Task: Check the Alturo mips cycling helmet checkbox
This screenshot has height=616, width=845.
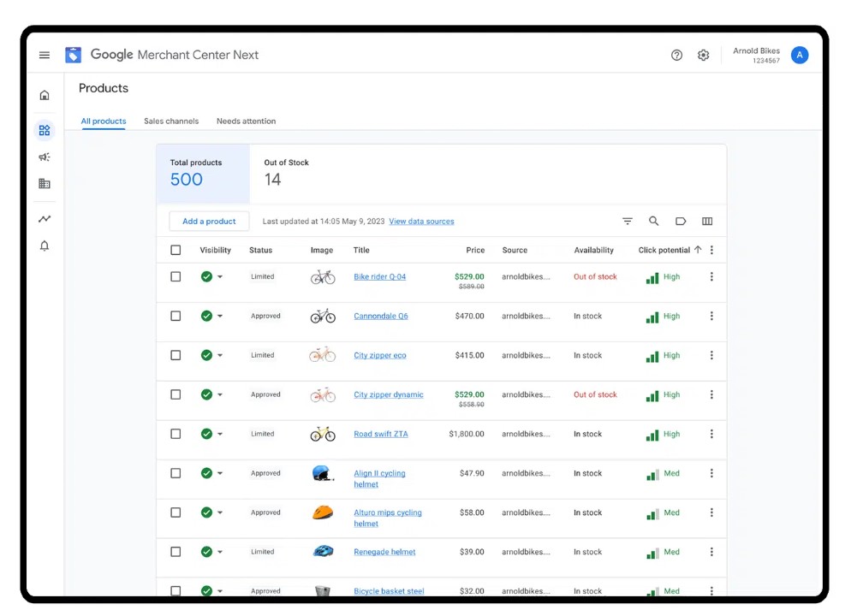Action: [x=176, y=512]
